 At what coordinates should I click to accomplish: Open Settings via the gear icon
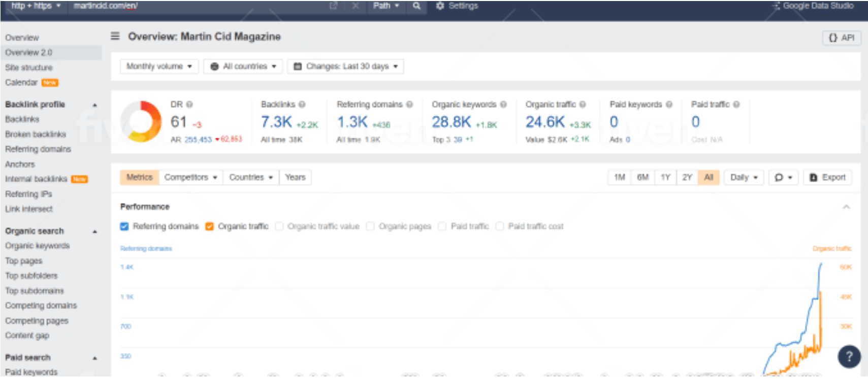pyautogui.click(x=440, y=6)
